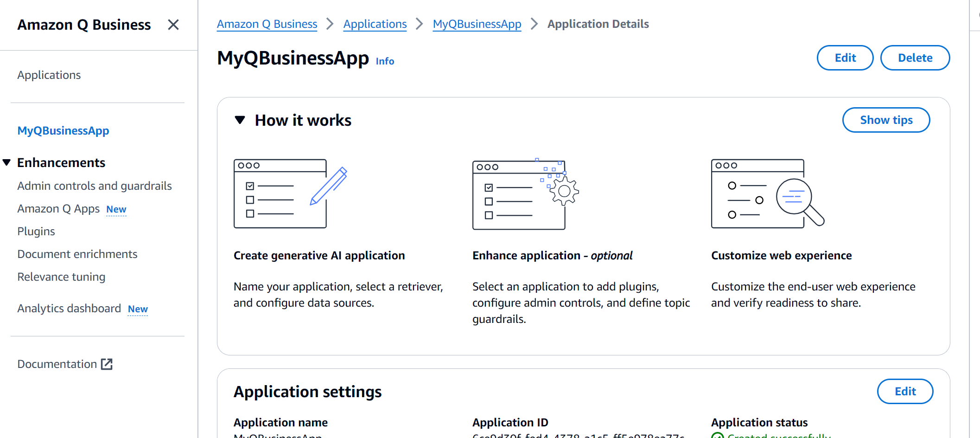The width and height of the screenshot is (980, 438).
Task: Click the Application settings heading
Action: (307, 392)
